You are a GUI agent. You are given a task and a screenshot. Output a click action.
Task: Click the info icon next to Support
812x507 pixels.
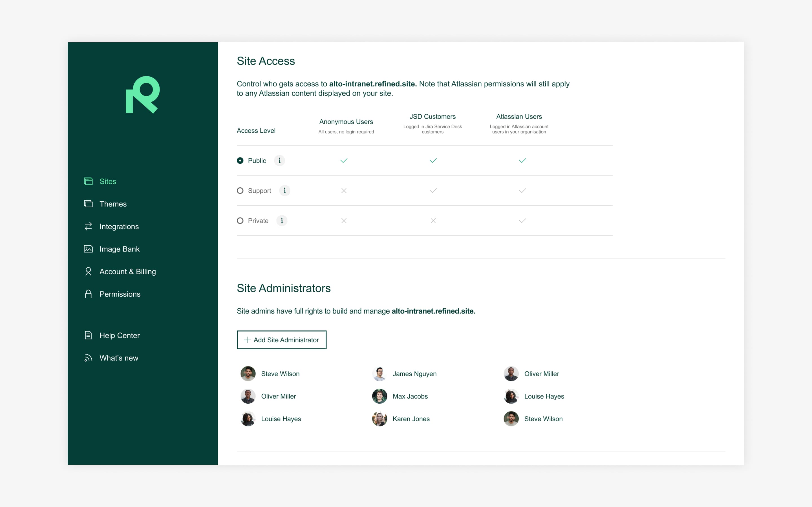[x=285, y=190]
